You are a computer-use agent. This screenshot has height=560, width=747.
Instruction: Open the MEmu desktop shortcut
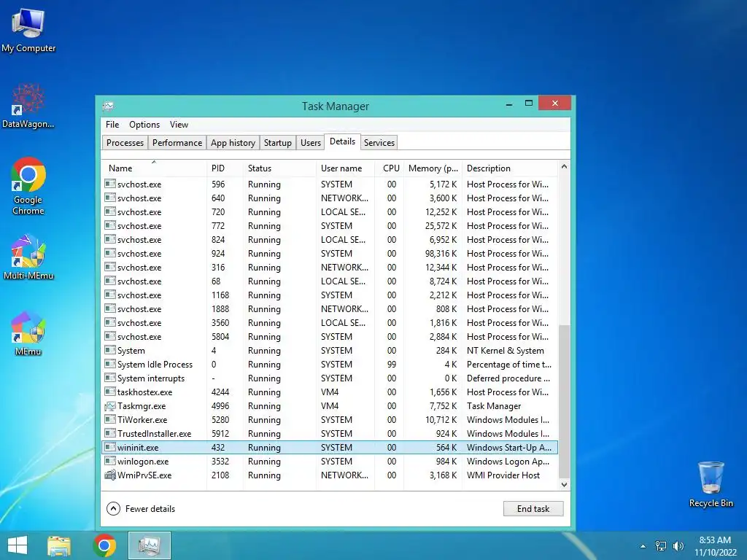(x=28, y=333)
